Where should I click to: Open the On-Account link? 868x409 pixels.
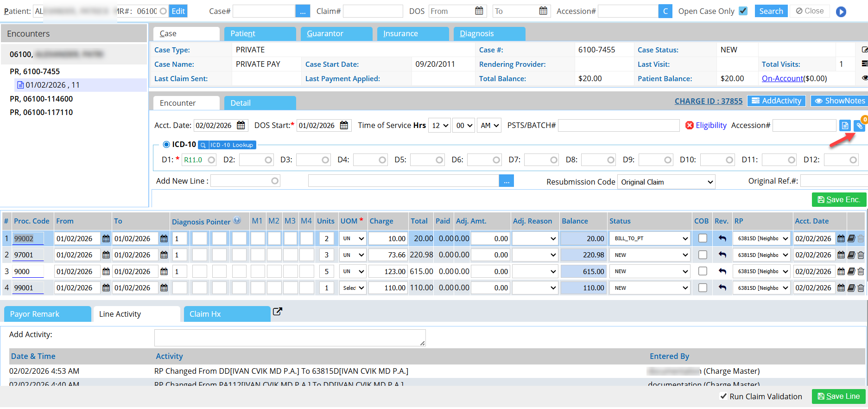pyautogui.click(x=782, y=78)
